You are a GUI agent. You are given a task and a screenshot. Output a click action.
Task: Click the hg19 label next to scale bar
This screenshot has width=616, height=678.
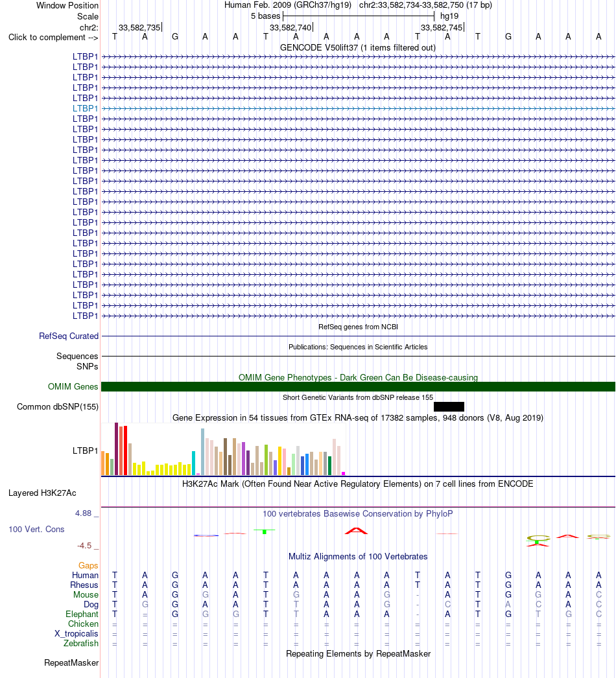[x=449, y=16]
